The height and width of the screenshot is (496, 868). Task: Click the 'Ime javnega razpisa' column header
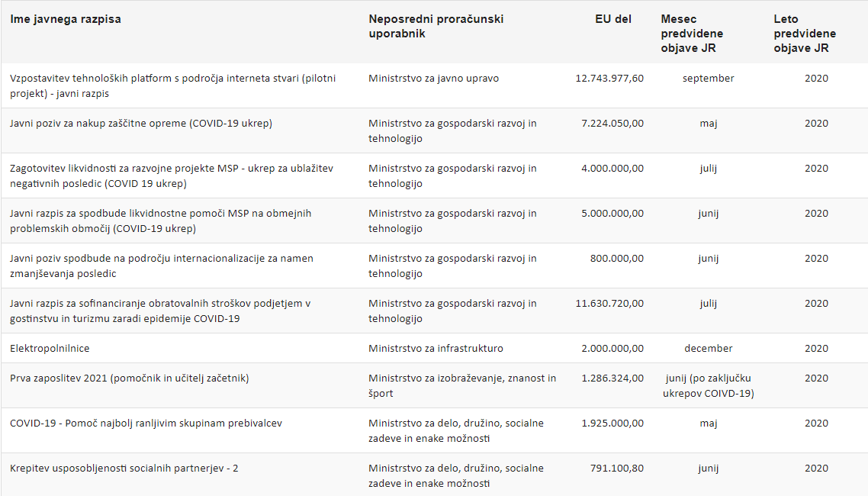tap(66, 19)
